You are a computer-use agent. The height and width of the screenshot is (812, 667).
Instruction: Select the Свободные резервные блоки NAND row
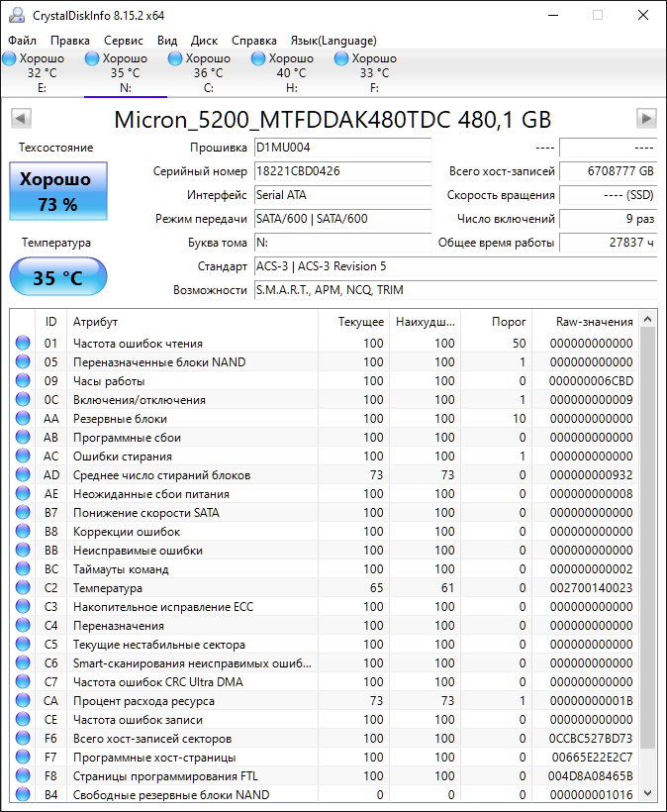point(325,794)
